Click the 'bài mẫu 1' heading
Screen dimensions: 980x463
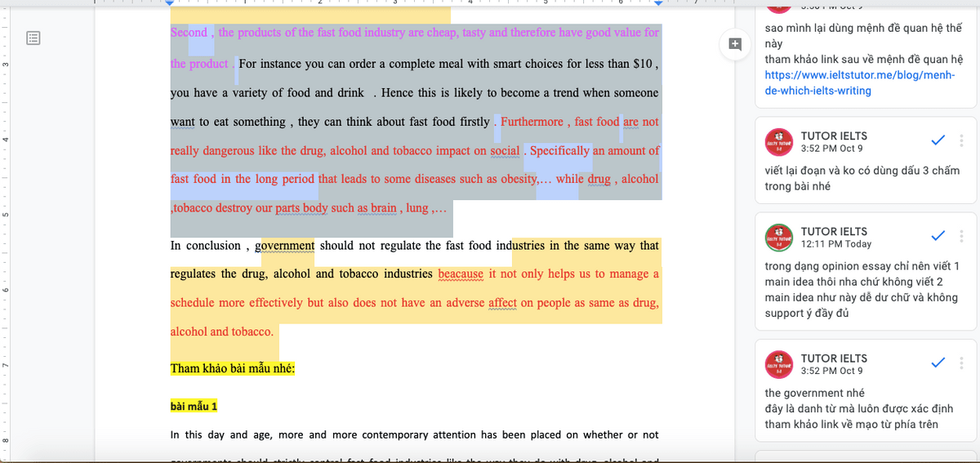click(194, 406)
